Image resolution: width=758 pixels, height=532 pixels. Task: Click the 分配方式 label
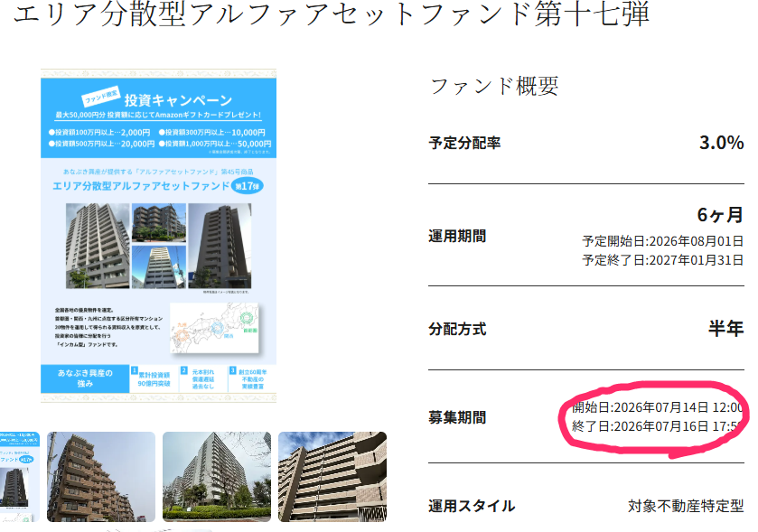point(457,329)
